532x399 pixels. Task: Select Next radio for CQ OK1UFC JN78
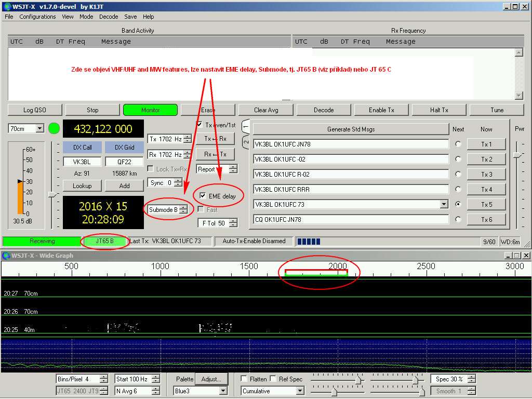point(458,219)
